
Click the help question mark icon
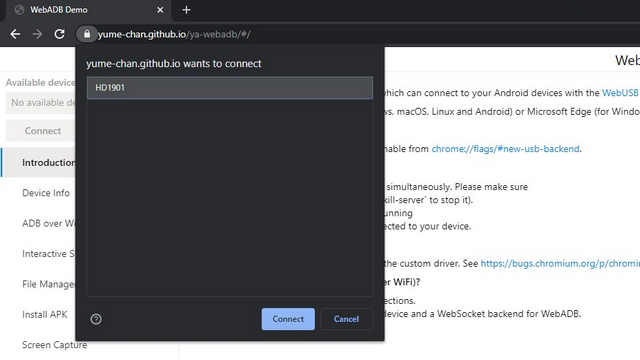[x=96, y=319]
